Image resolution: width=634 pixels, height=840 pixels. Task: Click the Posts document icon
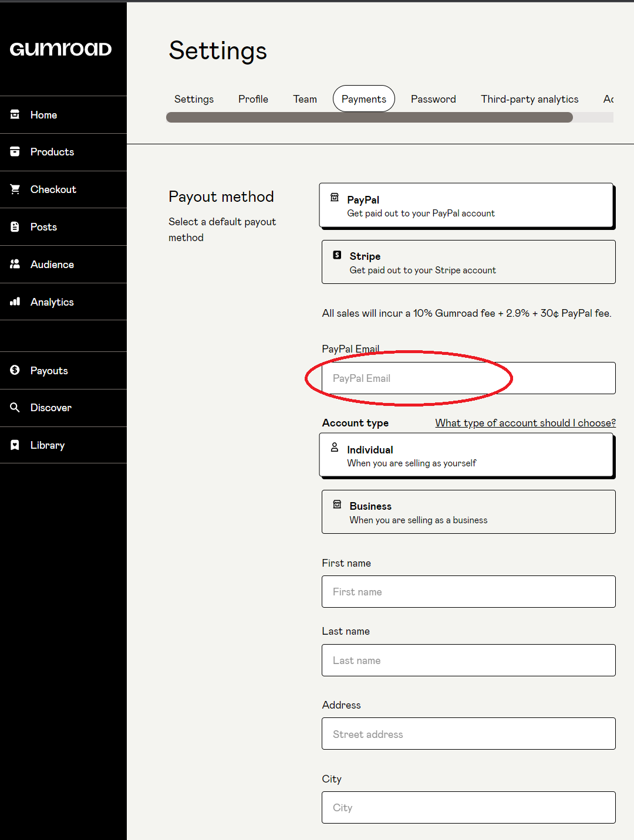pyautogui.click(x=15, y=226)
